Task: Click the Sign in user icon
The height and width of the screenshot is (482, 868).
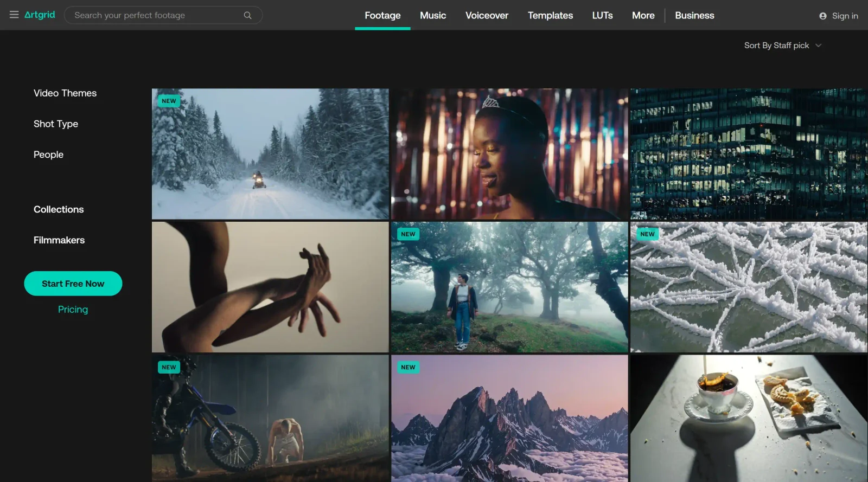Action: (x=823, y=16)
